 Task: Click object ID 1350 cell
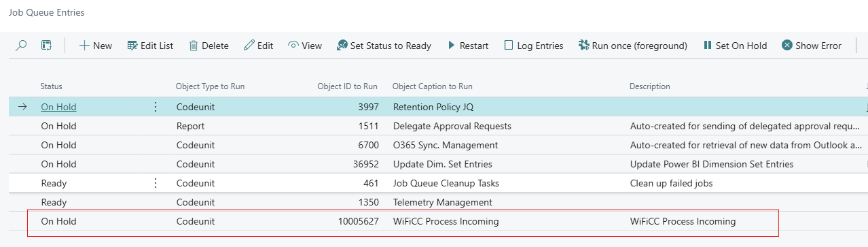pyautogui.click(x=367, y=202)
